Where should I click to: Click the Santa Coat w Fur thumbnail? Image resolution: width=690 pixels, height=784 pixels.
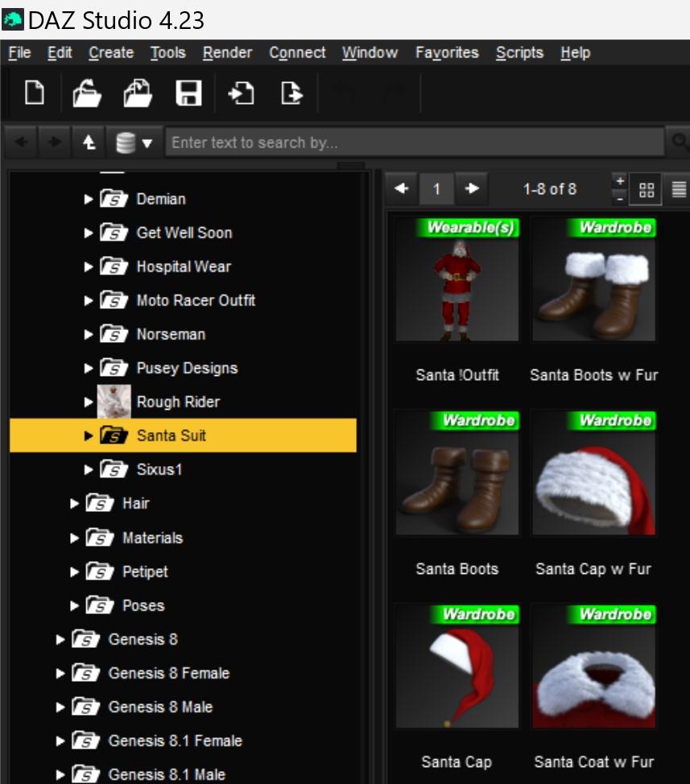[x=593, y=666]
